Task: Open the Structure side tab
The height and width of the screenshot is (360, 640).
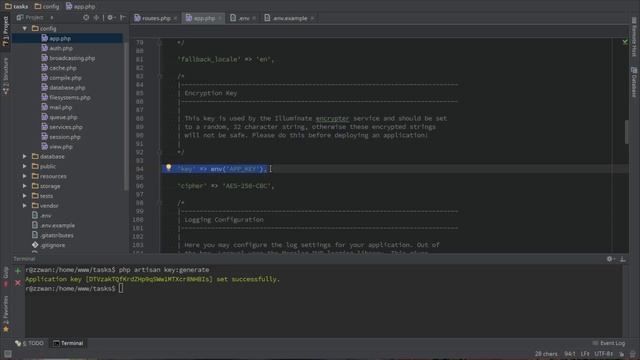Action: pos(5,76)
